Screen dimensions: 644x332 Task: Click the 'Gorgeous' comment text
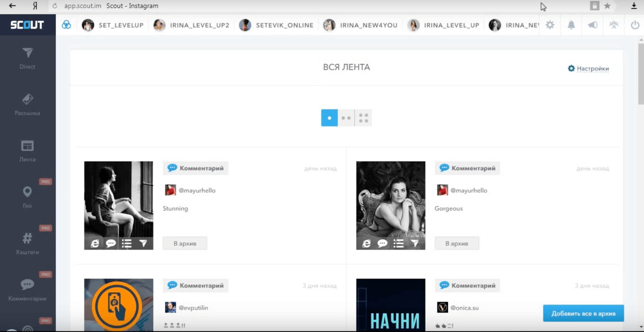pos(448,208)
